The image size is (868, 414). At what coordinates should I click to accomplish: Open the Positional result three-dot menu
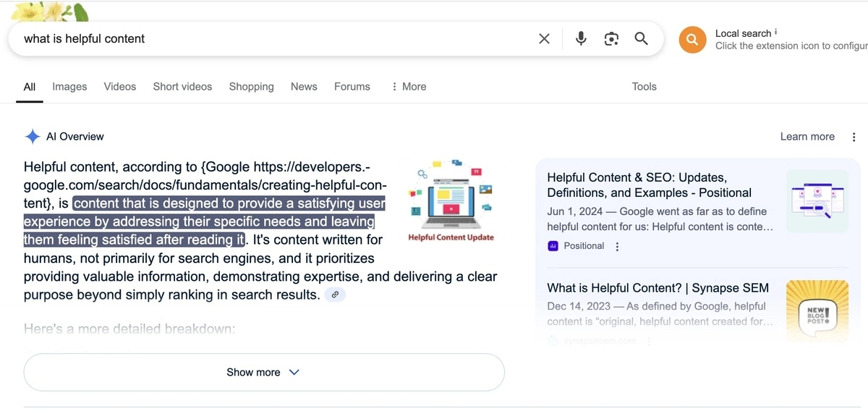click(x=617, y=247)
